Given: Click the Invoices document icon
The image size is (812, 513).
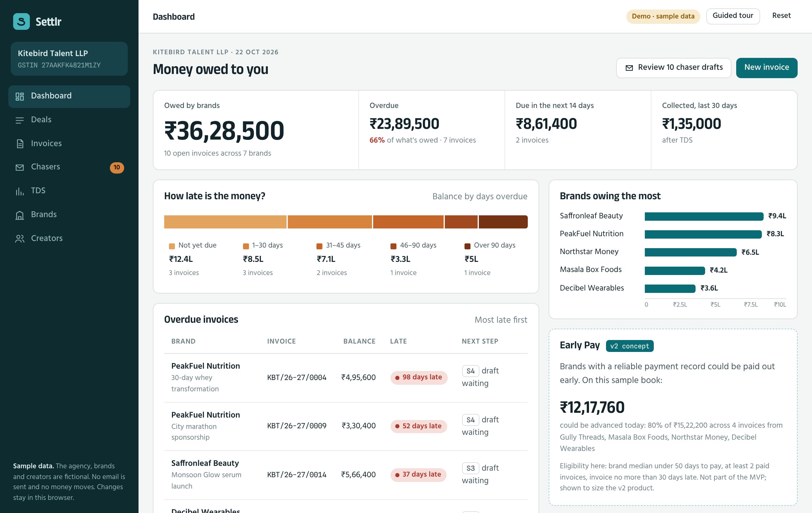Looking at the screenshot, I should point(20,144).
